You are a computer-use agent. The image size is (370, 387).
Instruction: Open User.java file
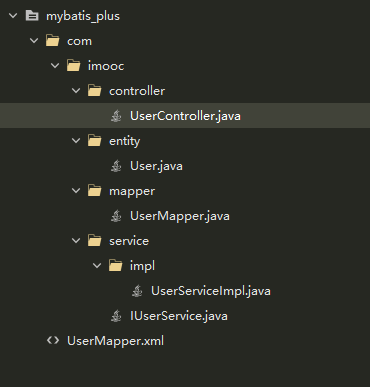156,166
